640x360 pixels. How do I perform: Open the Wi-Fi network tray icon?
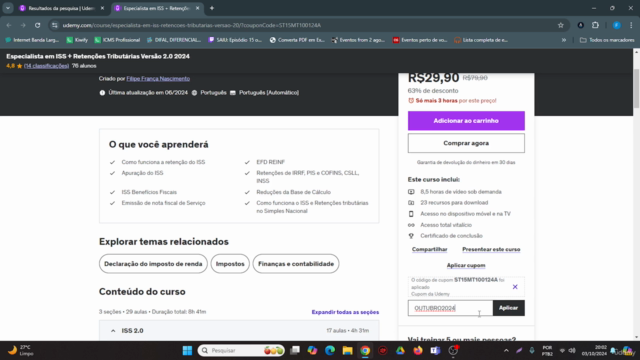(562, 351)
